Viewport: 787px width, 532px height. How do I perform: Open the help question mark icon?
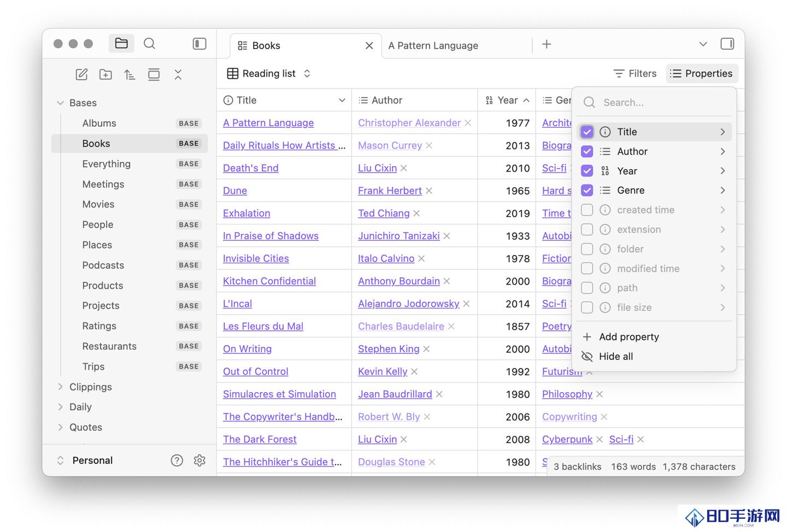click(177, 460)
